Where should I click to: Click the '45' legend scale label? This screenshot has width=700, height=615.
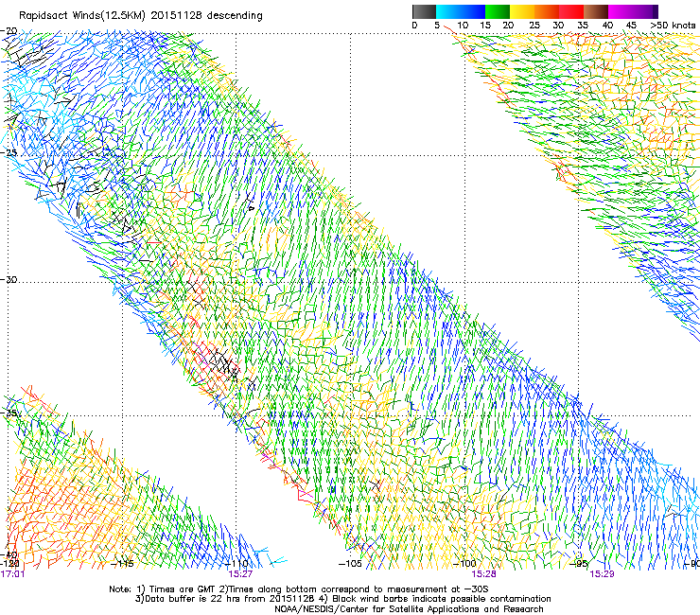pos(631,26)
